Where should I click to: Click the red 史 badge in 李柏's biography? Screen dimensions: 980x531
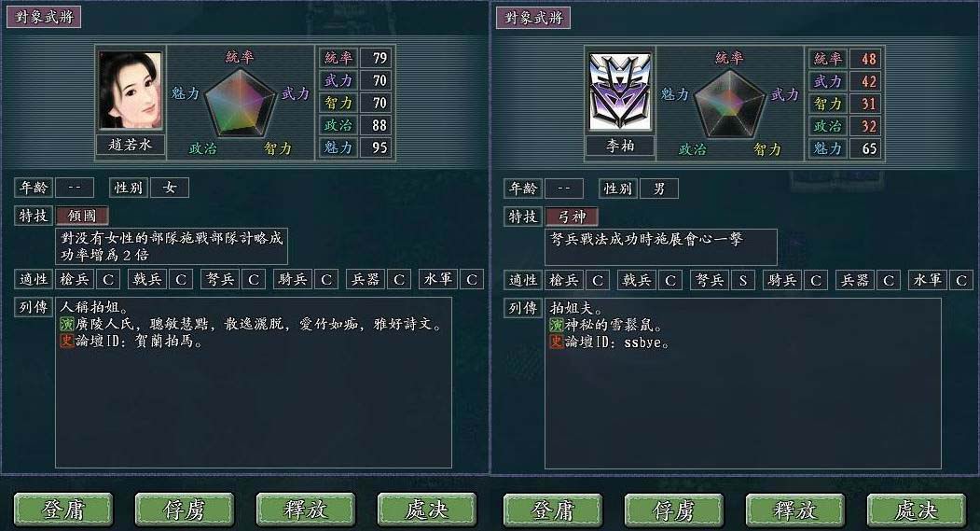tap(557, 342)
